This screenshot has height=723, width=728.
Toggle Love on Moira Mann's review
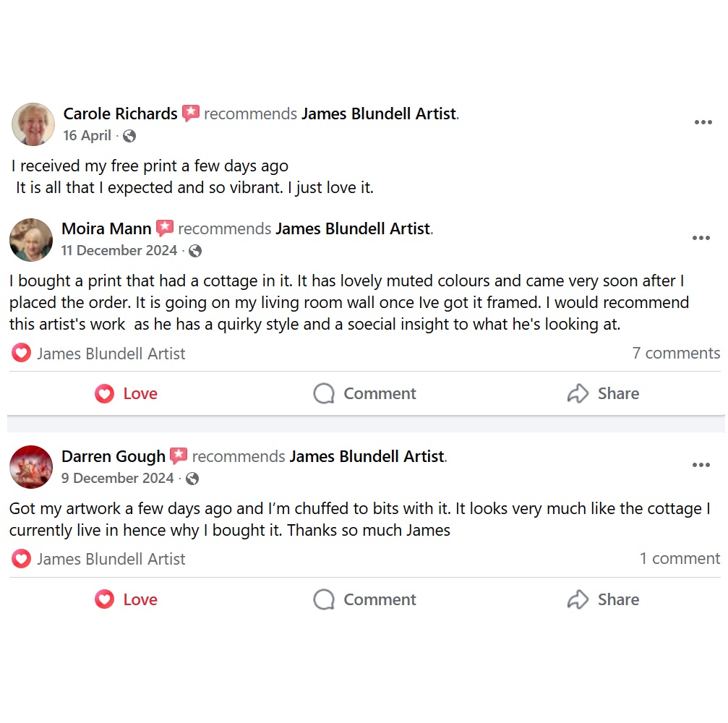(127, 393)
